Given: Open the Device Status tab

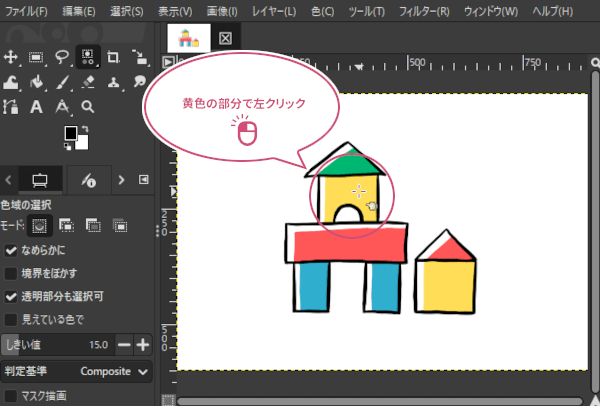Looking at the screenshot, I should (89, 179).
